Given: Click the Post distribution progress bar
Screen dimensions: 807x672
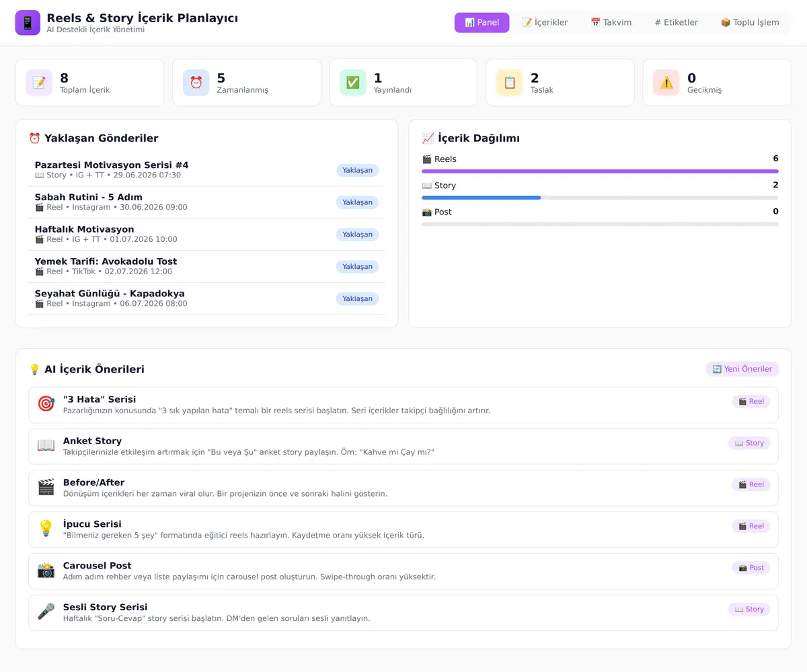Looking at the screenshot, I should (600, 224).
